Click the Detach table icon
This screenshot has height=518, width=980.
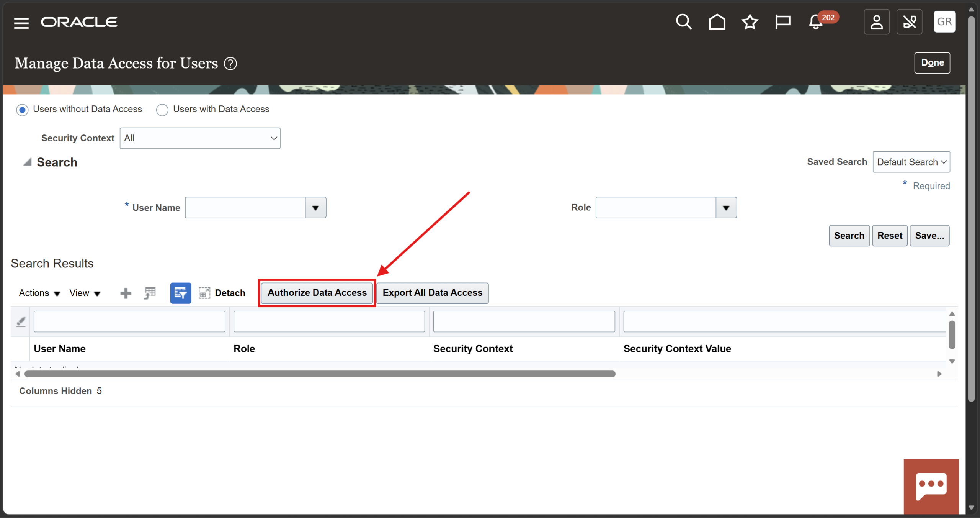click(204, 293)
